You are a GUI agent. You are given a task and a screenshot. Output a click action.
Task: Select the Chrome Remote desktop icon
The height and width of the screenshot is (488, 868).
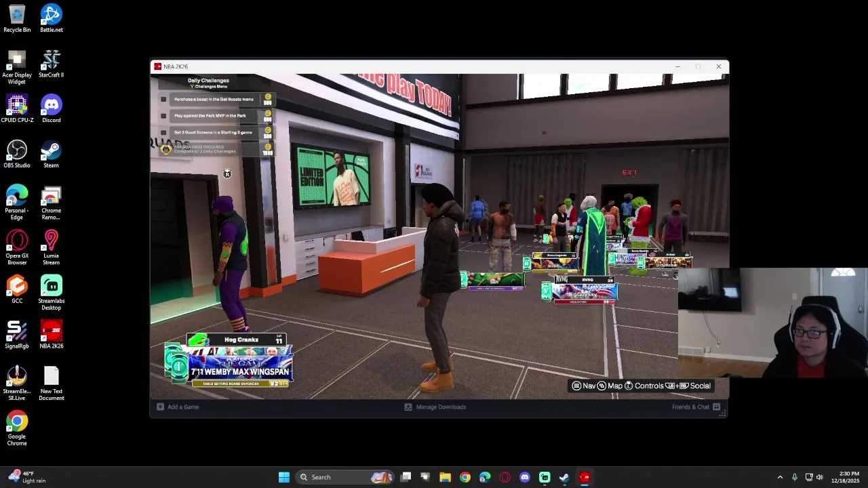pos(52,203)
